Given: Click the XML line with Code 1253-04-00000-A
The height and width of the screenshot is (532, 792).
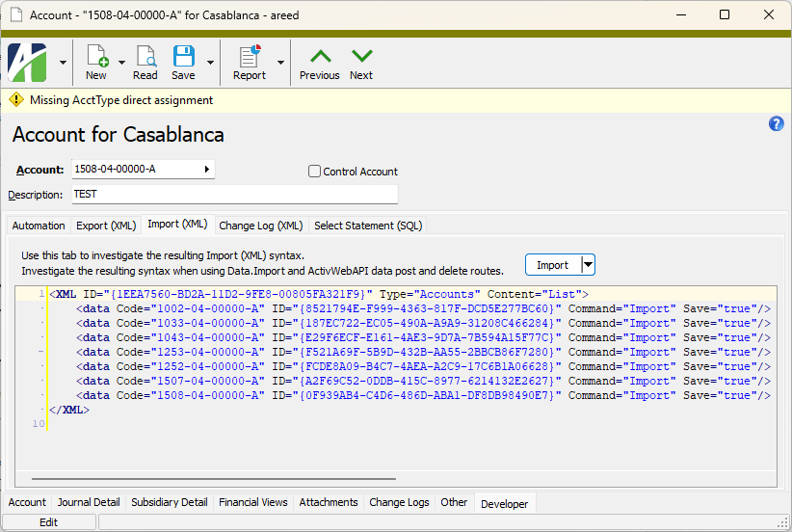Looking at the screenshot, I should click(423, 352).
